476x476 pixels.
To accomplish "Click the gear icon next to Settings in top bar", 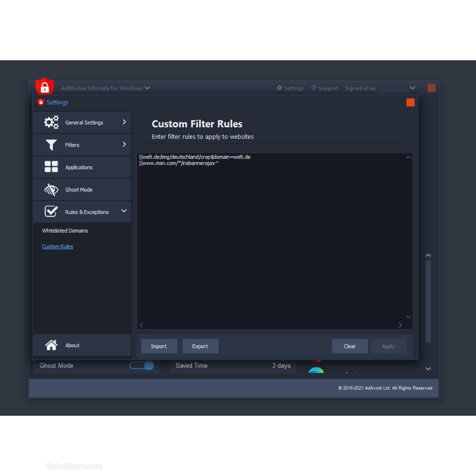I will (x=279, y=88).
